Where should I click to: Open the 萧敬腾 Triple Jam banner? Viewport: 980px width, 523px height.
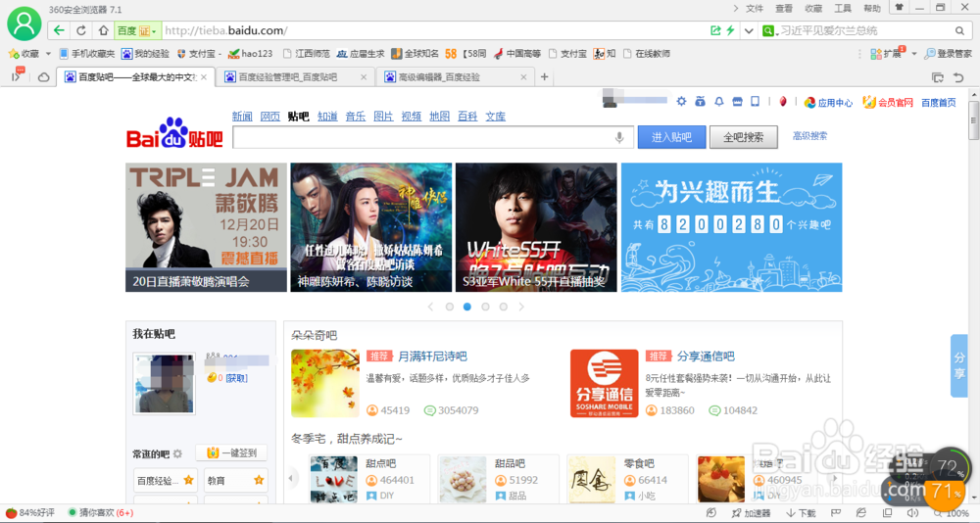tap(206, 227)
